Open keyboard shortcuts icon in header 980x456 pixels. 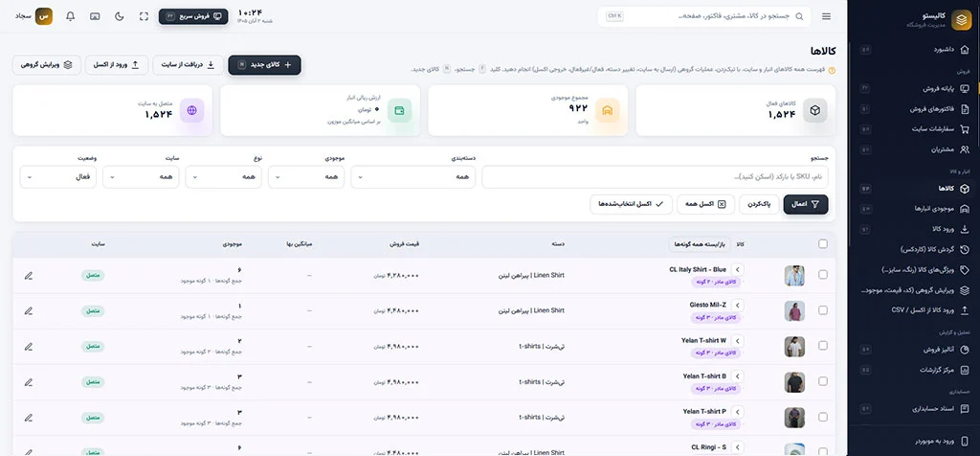click(x=95, y=16)
